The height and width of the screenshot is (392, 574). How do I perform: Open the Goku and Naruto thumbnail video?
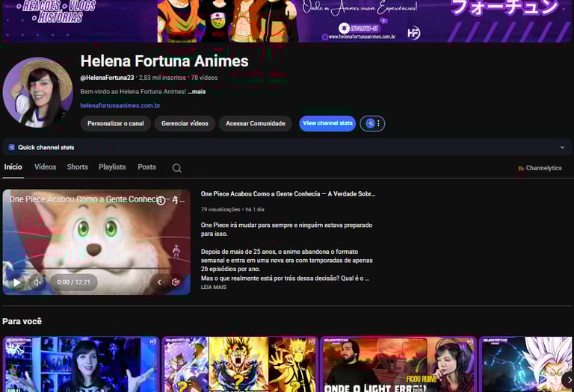coord(240,364)
